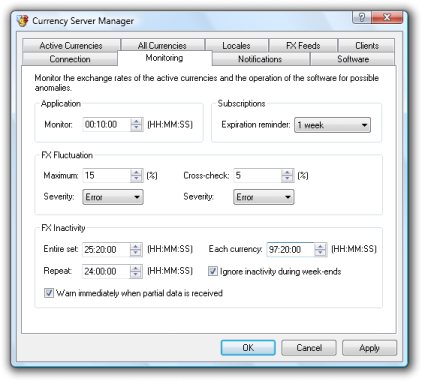This screenshot has height=381, width=422.
Task: Click the Each currency time field
Action: tap(290, 250)
